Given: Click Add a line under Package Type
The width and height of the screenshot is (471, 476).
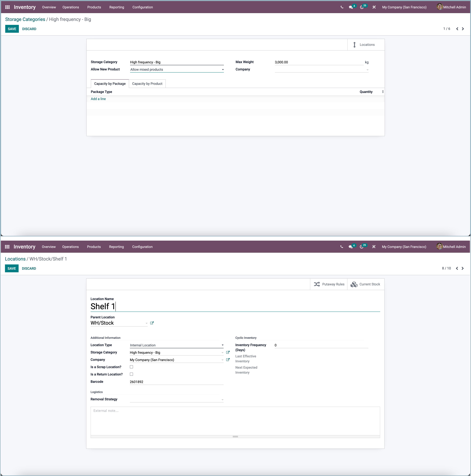Looking at the screenshot, I should [98, 99].
